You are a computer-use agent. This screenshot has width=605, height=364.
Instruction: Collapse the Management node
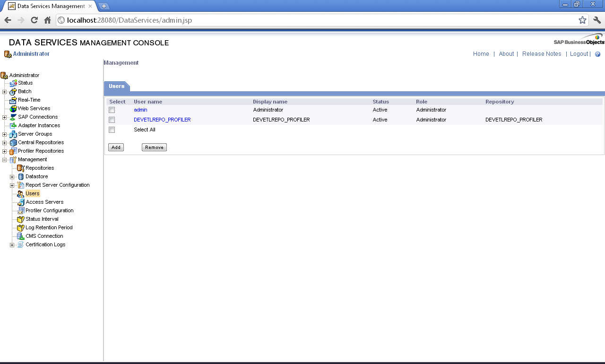pyautogui.click(x=4, y=160)
